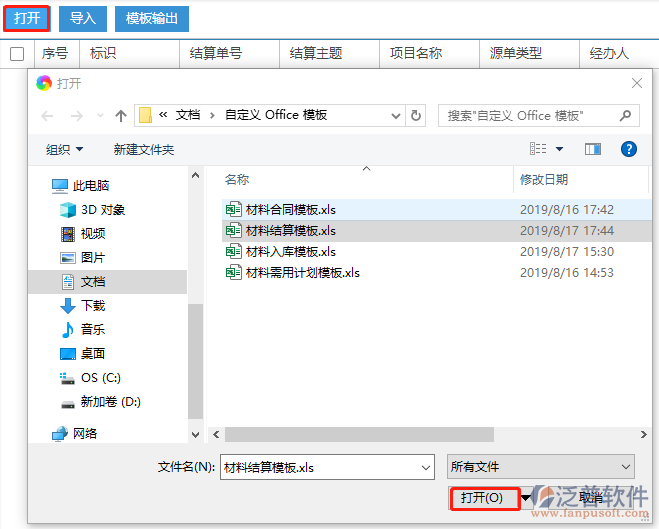Click the horizontal scrollbar thumb in file list
The image size is (659, 529).
[x=359, y=434]
